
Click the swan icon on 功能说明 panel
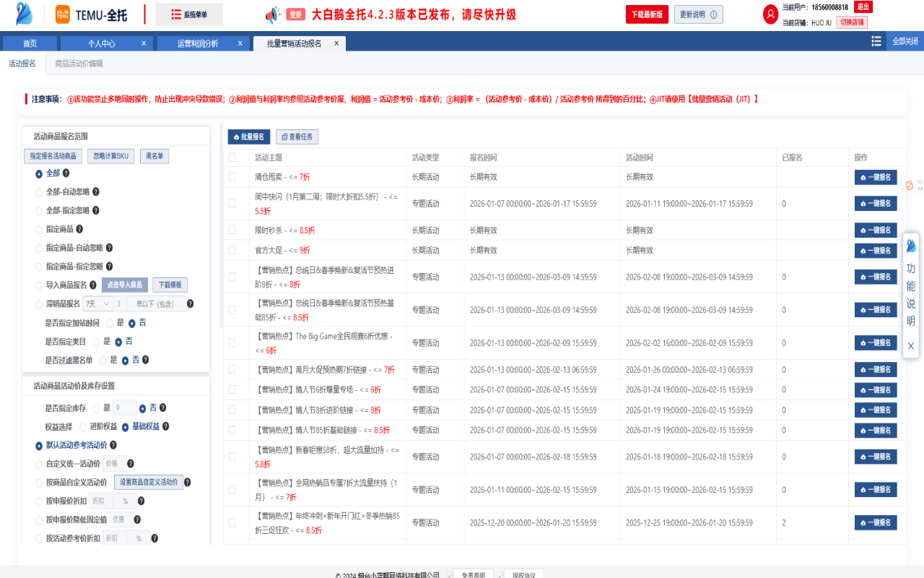pyautogui.click(x=911, y=246)
